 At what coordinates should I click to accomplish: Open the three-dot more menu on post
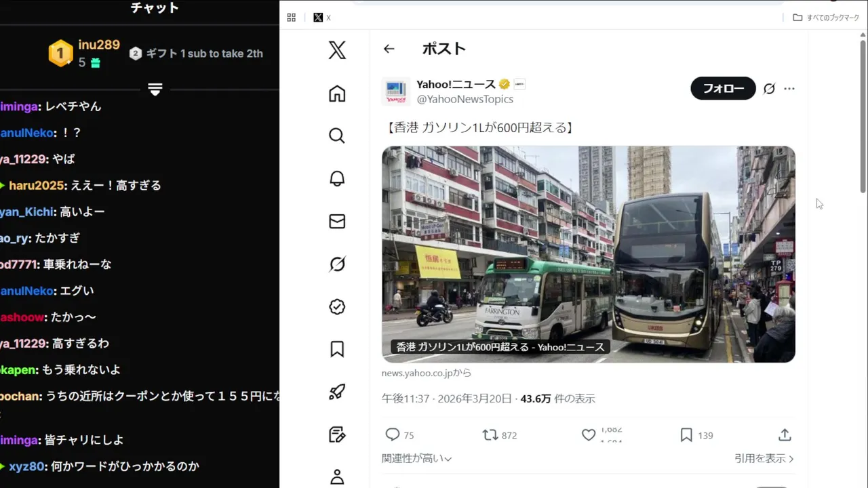[x=789, y=89]
